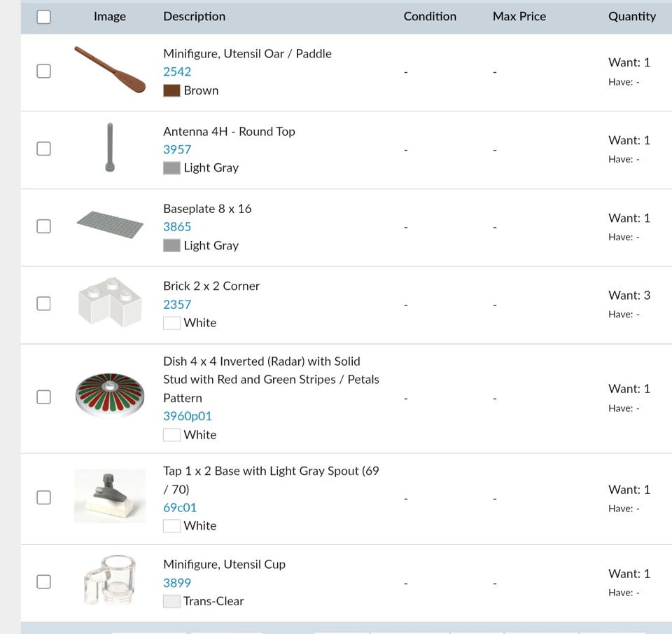Follow the 3960p01 part link
This screenshot has width=672, height=634.
188,416
